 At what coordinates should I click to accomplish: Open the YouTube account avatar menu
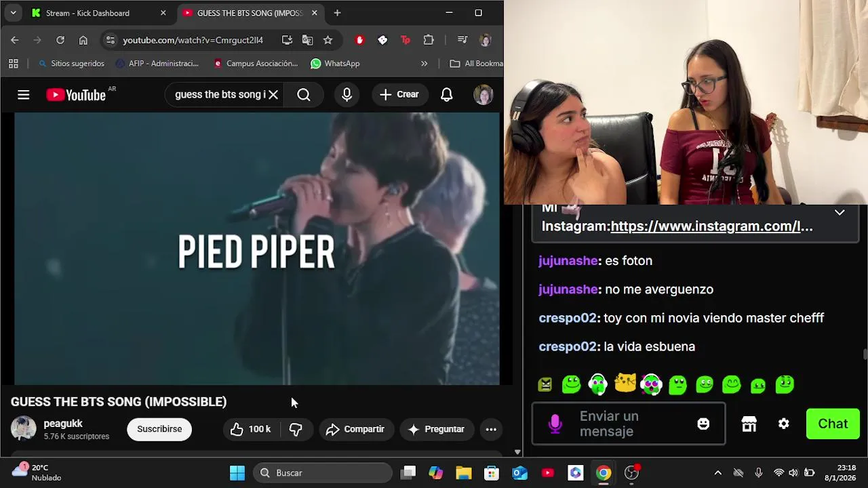point(484,95)
